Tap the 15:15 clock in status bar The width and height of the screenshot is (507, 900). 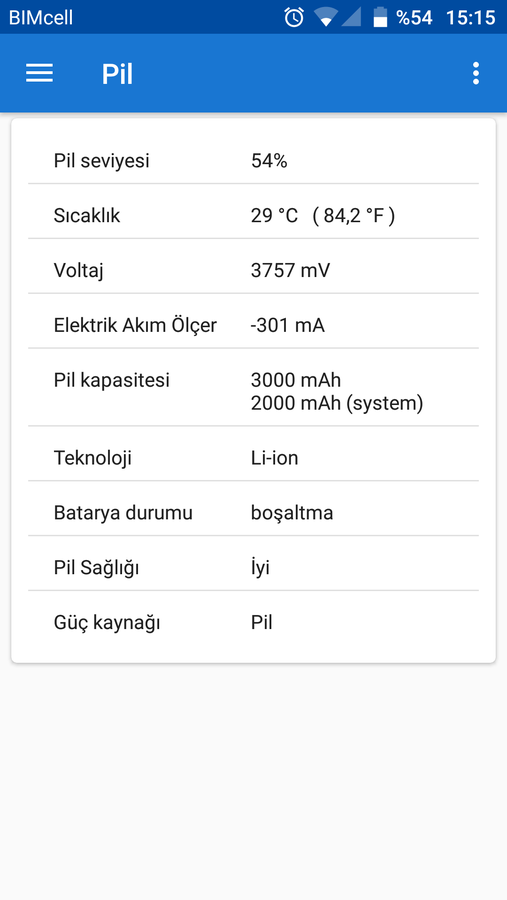470,18
